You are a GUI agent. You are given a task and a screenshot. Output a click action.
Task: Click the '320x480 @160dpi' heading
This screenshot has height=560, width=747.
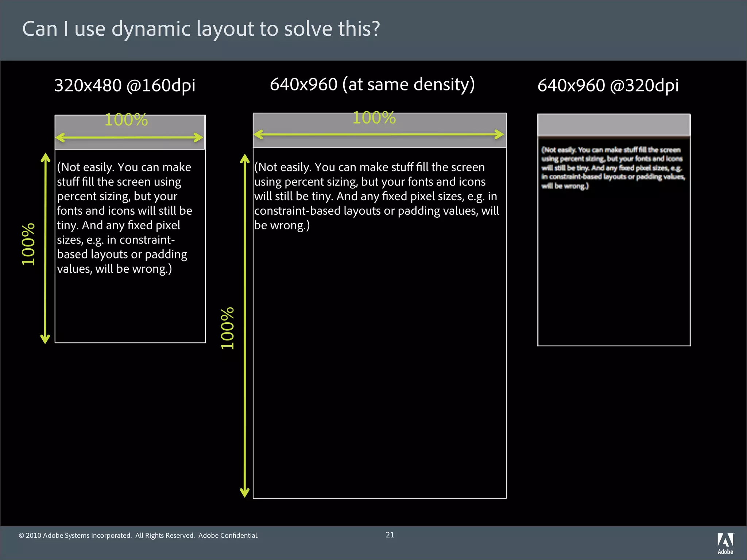tap(125, 86)
